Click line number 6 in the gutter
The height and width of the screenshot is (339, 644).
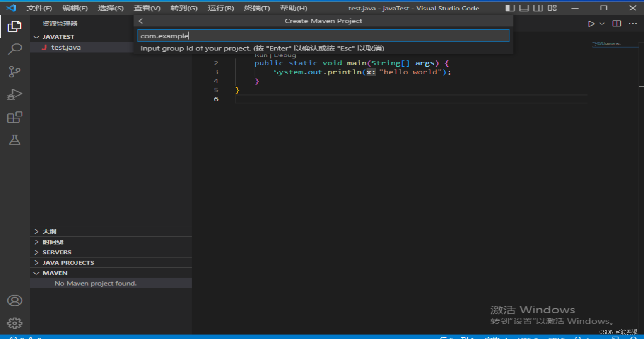(x=216, y=99)
